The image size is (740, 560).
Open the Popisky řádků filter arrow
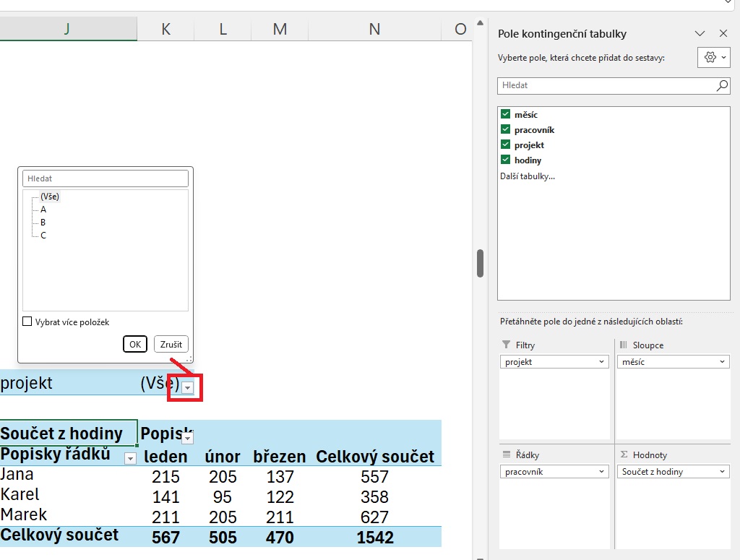coord(130,458)
